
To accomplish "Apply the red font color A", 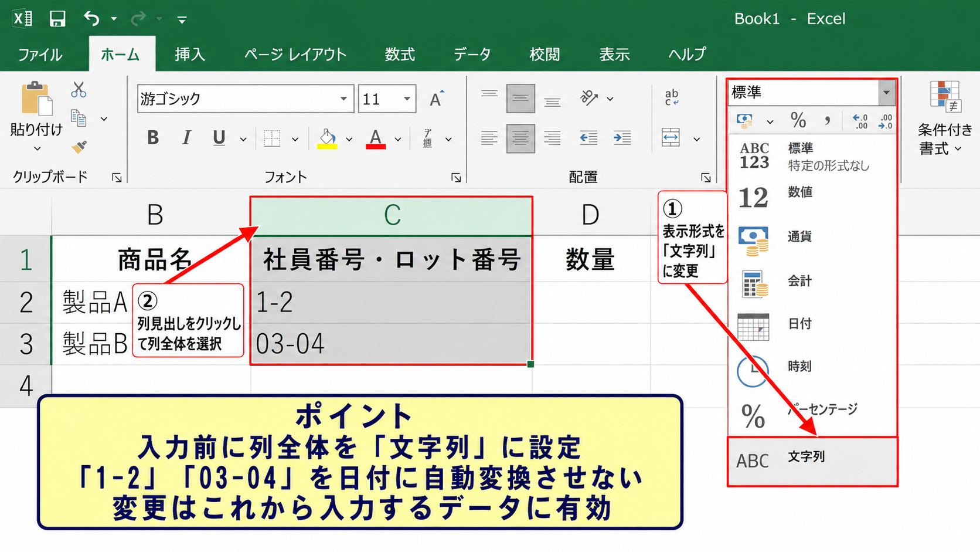I will pos(376,138).
